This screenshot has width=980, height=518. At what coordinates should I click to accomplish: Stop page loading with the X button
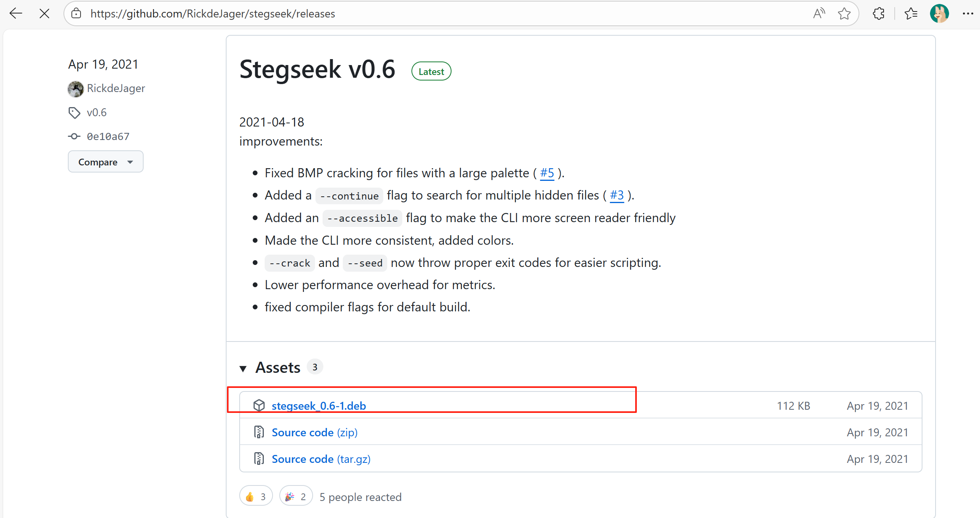44,13
